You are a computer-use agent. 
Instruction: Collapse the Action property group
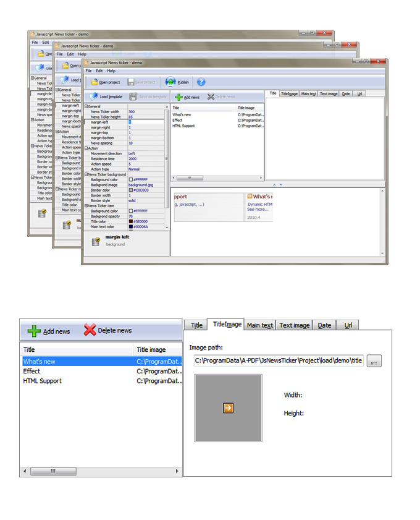(85, 148)
